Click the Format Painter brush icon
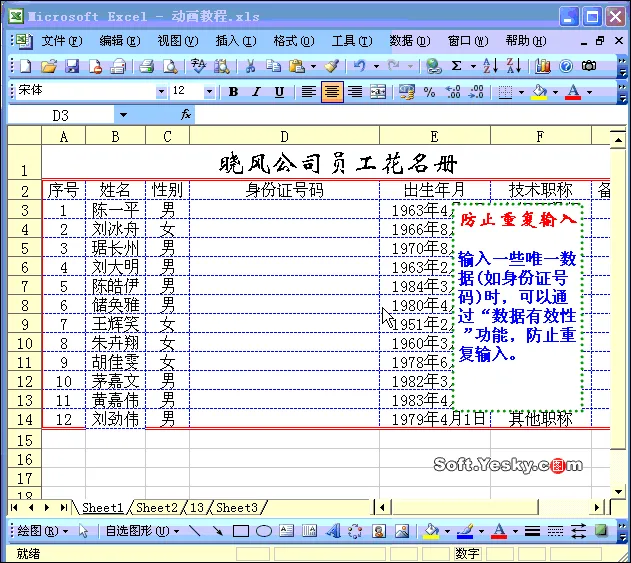 [332, 66]
